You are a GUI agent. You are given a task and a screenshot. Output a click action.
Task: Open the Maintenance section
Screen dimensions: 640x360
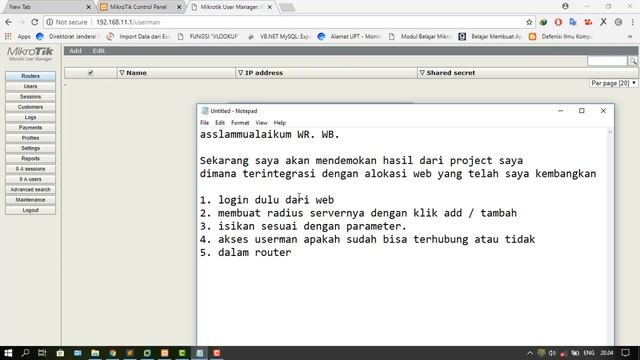(x=30, y=200)
